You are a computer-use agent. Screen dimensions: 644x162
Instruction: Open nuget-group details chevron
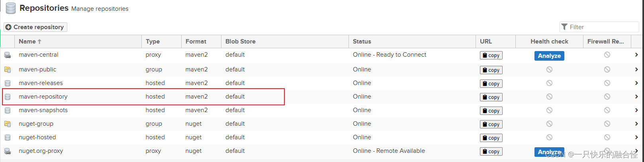[636, 124]
